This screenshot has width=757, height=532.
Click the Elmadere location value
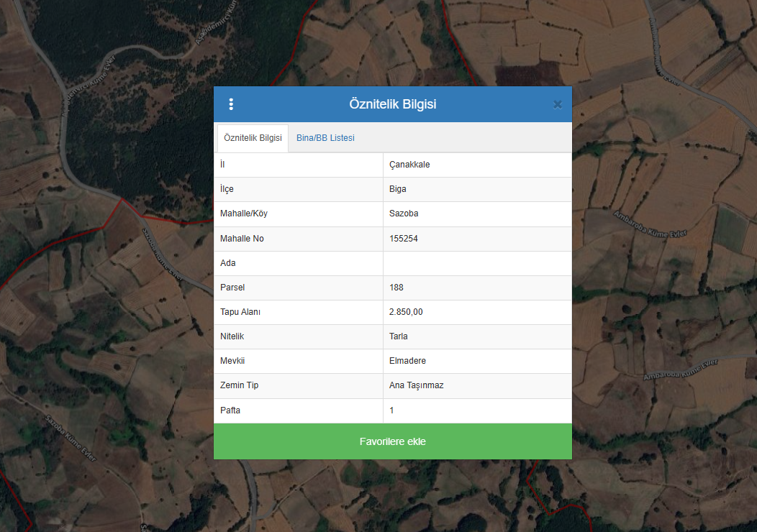(407, 361)
